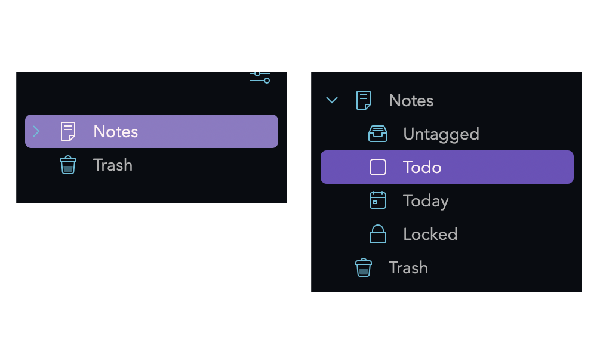Open Trash label in expanded sidebar
The height and width of the screenshot is (364, 597).
coord(408,268)
